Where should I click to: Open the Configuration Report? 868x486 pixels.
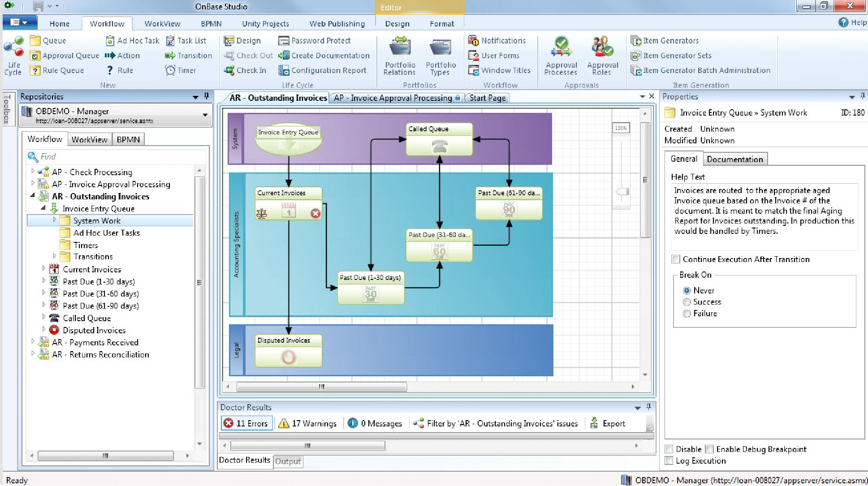pyautogui.click(x=322, y=70)
